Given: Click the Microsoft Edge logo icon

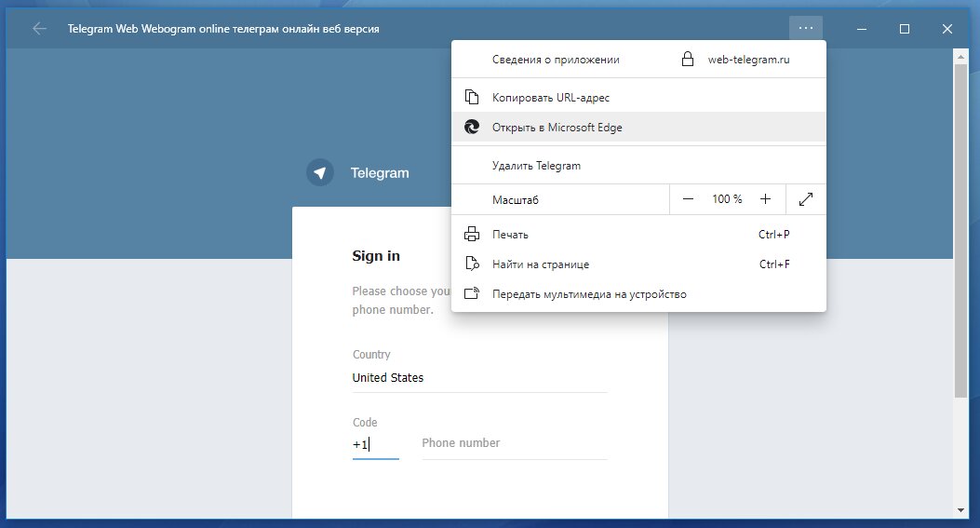Looking at the screenshot, I should coord(472,127).
